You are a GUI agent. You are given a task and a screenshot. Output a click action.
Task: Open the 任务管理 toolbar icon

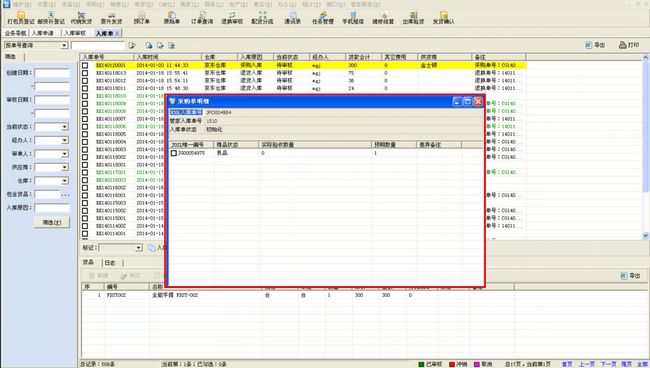tap(323, 17)
